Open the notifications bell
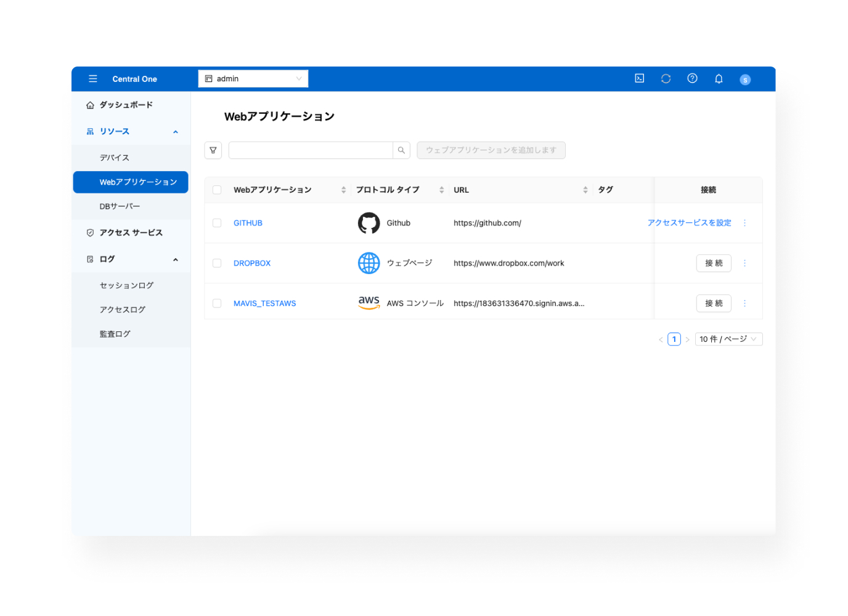848x616 pixels. (719, 79)
